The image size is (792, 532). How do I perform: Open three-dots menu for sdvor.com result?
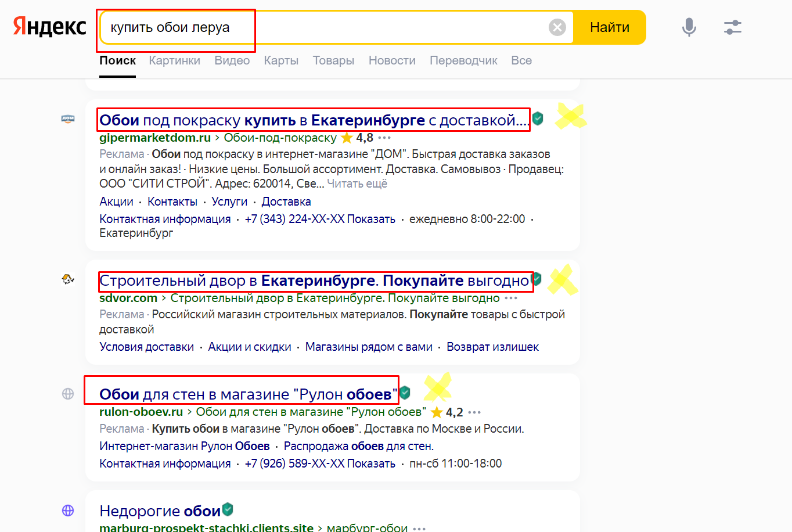[511, 298]
